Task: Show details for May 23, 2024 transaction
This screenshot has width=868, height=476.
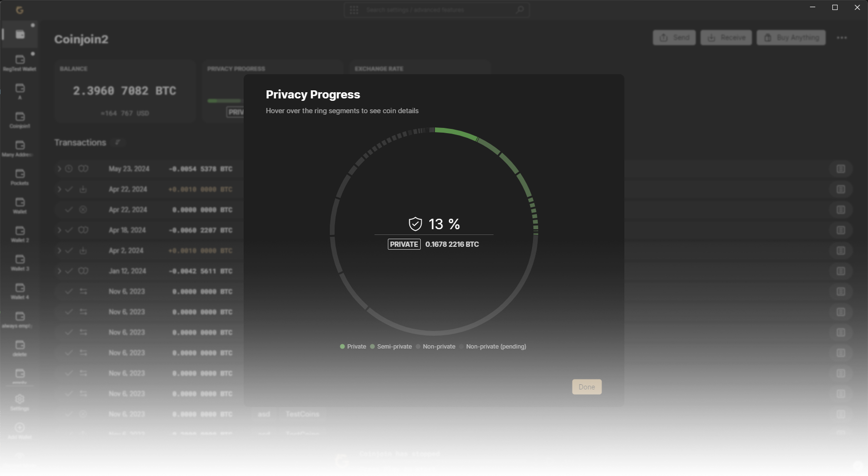Action: click(x=840, y=169)
